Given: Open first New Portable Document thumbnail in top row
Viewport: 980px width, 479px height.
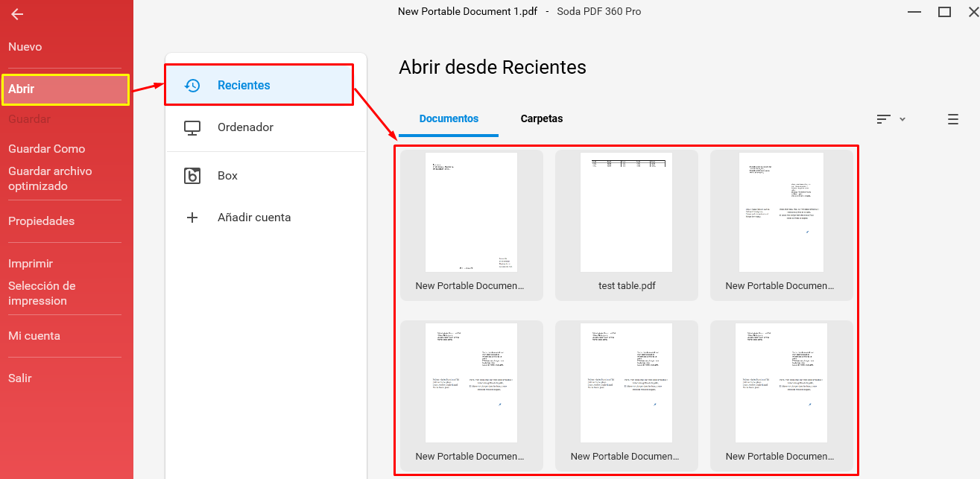Looking at the screenshot, I should [x=472, y=212].
